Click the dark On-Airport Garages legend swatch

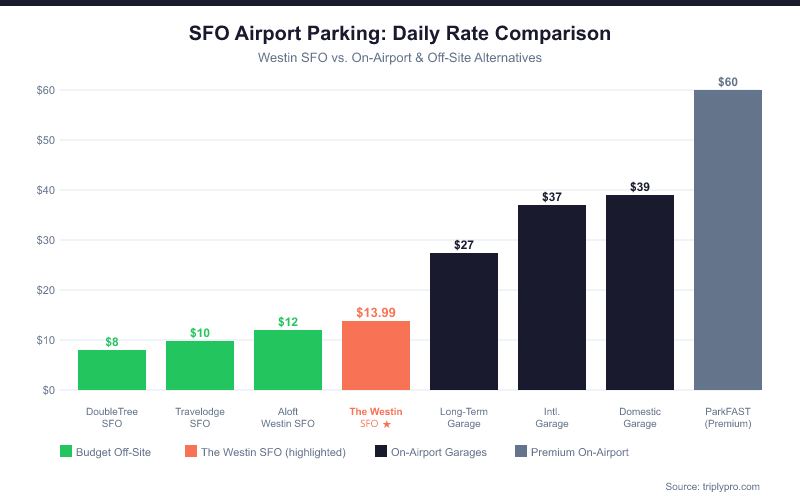tap(381, 452)
